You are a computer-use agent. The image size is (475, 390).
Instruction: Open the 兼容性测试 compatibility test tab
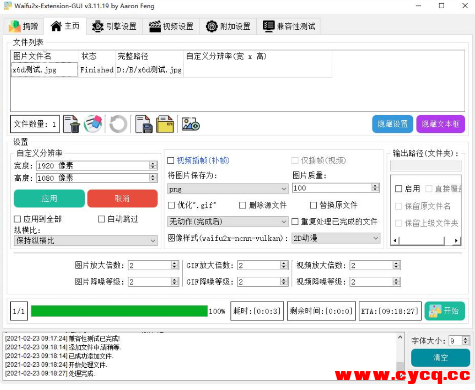[x=289, y=26]
